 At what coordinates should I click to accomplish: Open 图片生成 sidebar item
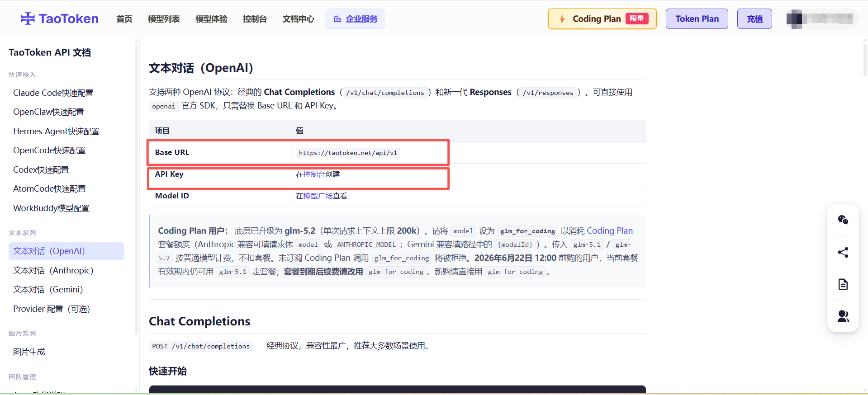[29, 352]
